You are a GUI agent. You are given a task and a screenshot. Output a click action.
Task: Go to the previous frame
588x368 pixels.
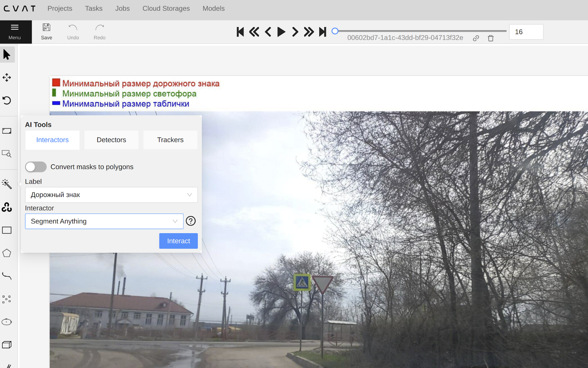268,32
